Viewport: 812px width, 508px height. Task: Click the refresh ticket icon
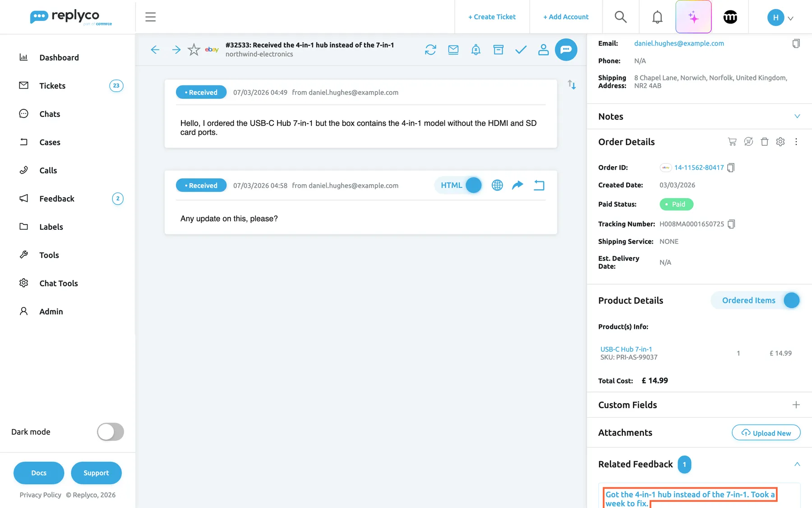[x=430, y=50]
